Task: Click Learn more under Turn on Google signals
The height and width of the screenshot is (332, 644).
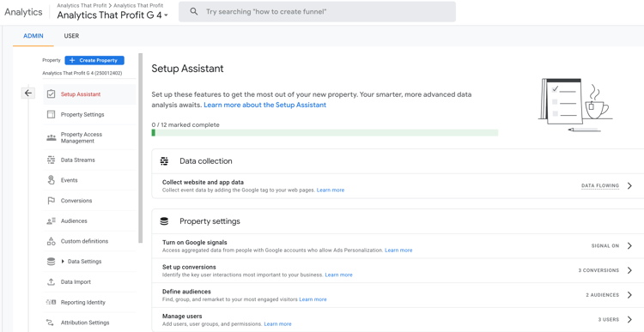Action: pos(398,251)
